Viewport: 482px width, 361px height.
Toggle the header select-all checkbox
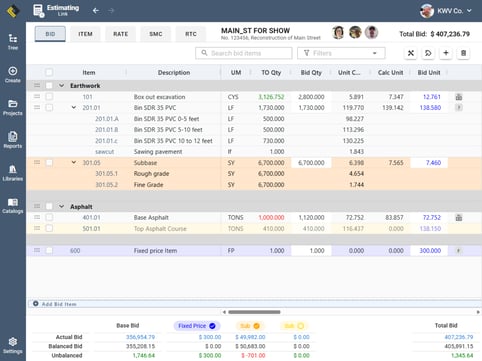(49, 72)
